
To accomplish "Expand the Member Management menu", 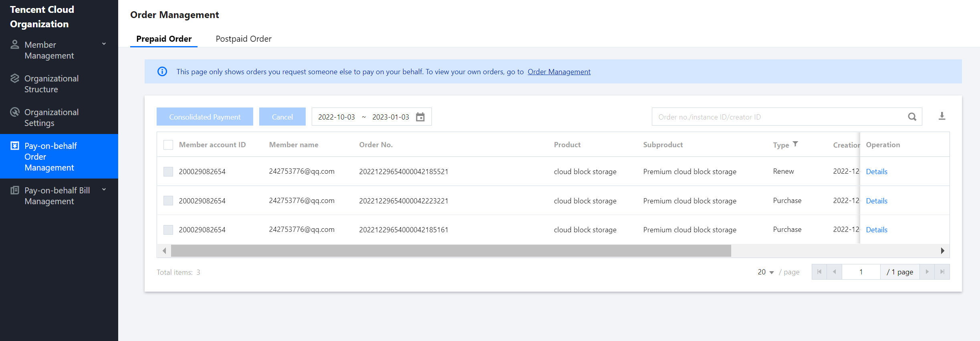I will coord(104,44).
